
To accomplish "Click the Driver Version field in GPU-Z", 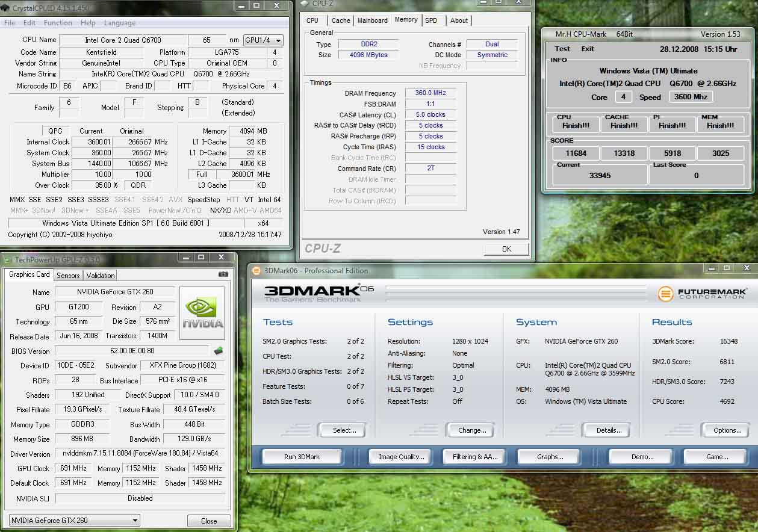I will (x=141, y=453).
